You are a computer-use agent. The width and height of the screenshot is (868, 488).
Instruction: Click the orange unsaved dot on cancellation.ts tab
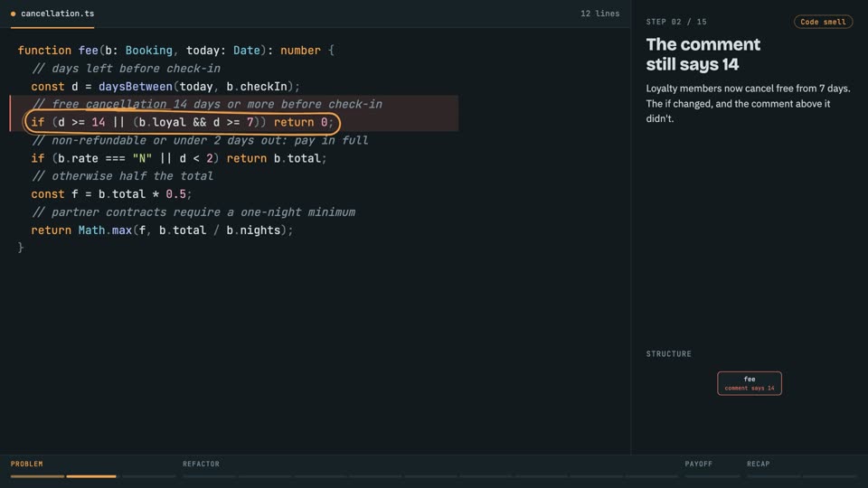[x=14, y=14]
